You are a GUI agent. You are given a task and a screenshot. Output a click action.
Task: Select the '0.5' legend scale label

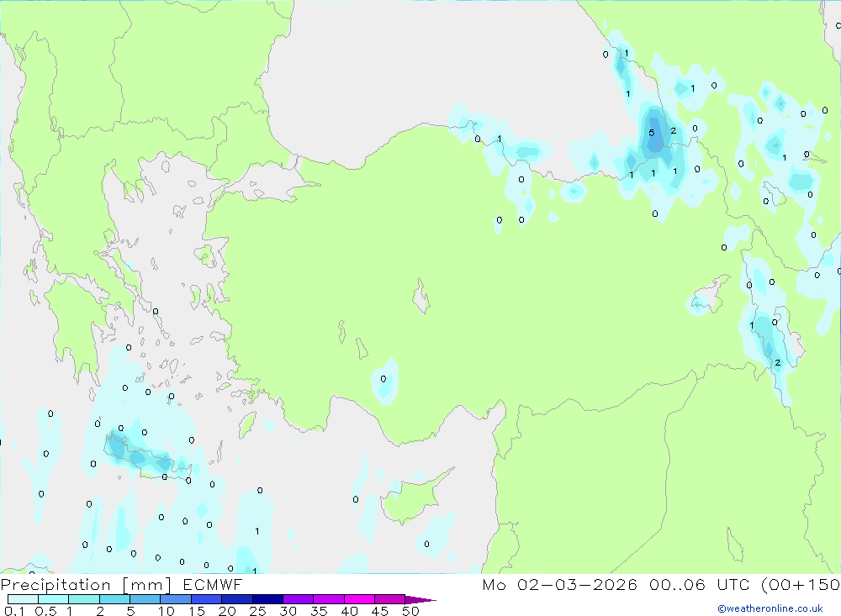click(x=45, y=611)
